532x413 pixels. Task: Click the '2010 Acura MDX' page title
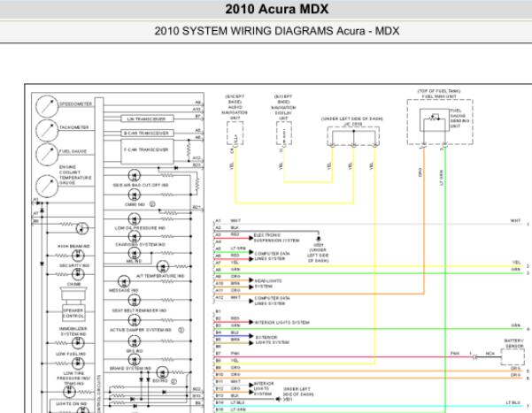click(277, 9)
